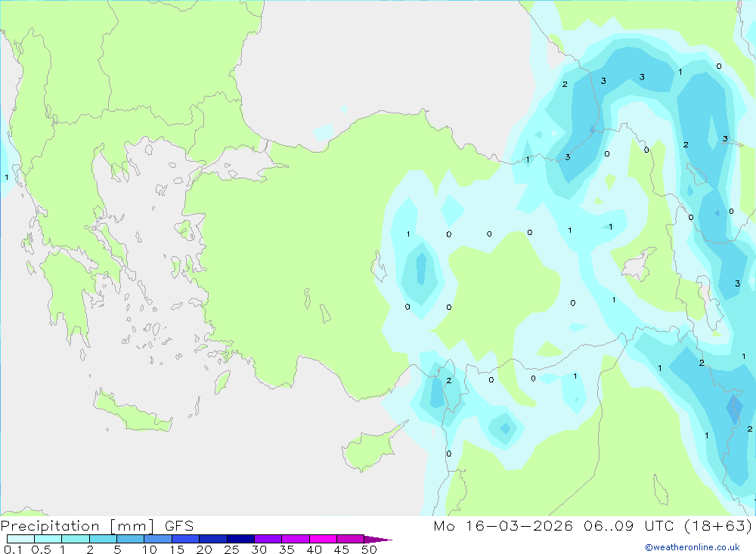Screen dimensions: 756x554
Task: Click the '[mm]' unit label
Action: pos(132,526)
